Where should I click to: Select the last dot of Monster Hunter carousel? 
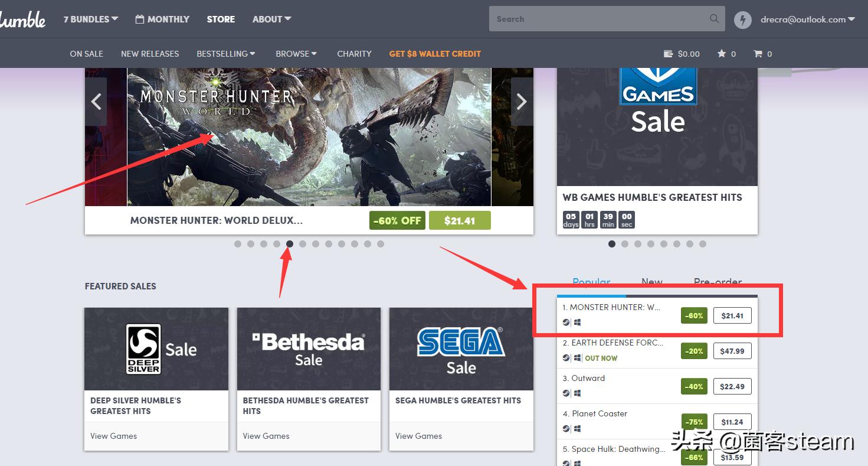coord(381,244)
